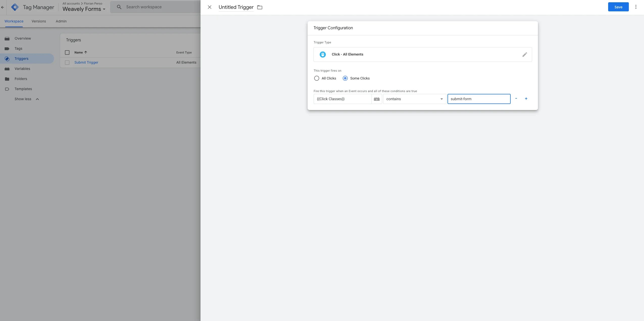Sort by Name using the arrow icon
Viewport: 644px width, 321px height.
(86, 52)
